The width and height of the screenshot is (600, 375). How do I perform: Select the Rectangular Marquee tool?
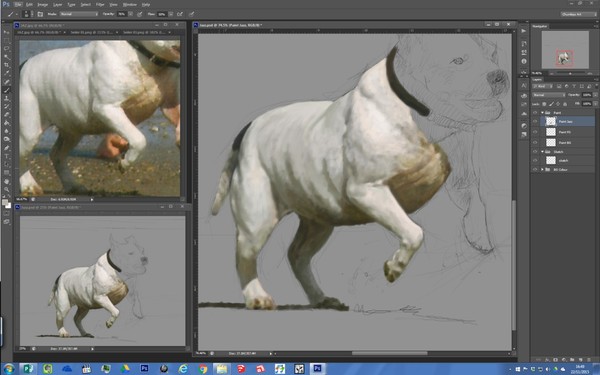pos(7,41)
